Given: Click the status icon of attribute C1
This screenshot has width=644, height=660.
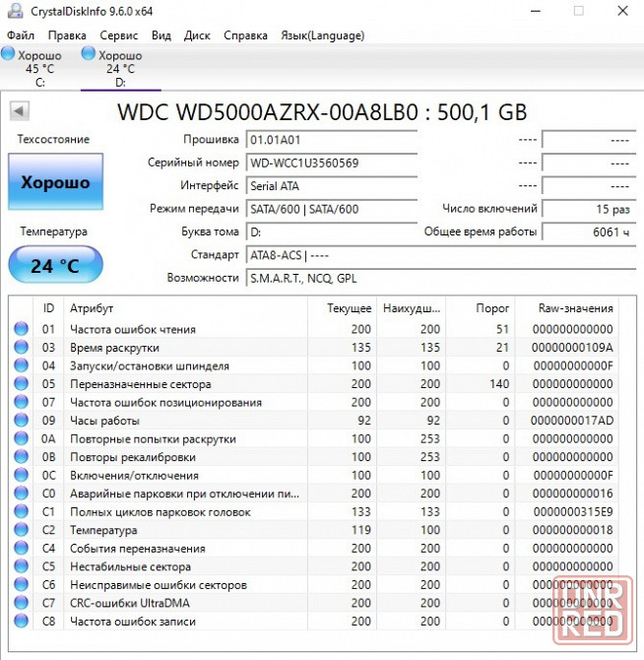Looking at the screenshot, I should tap(21, 511).
